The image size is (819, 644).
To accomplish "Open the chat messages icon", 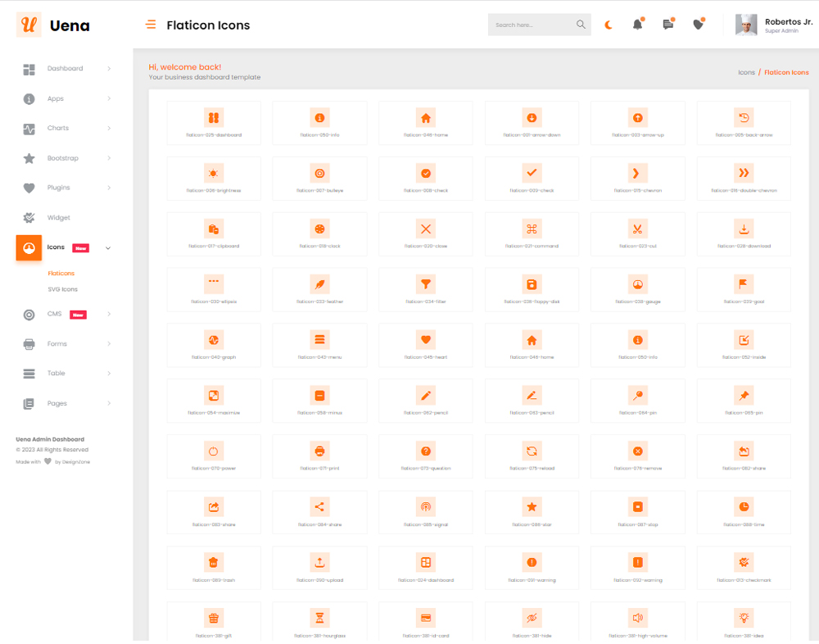I will point(667,25).
